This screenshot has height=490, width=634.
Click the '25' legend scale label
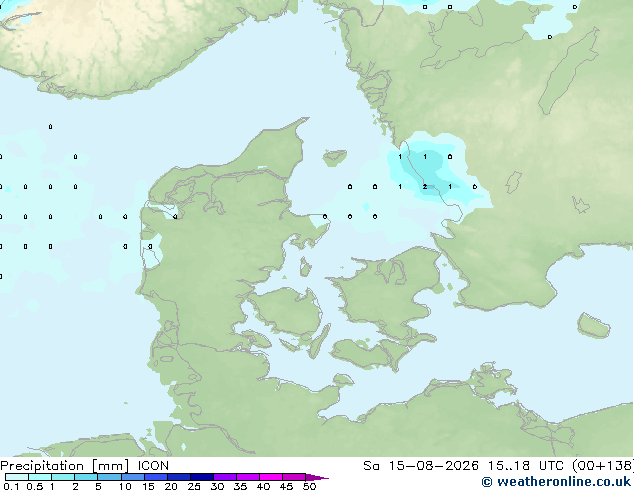pos(194,486)
